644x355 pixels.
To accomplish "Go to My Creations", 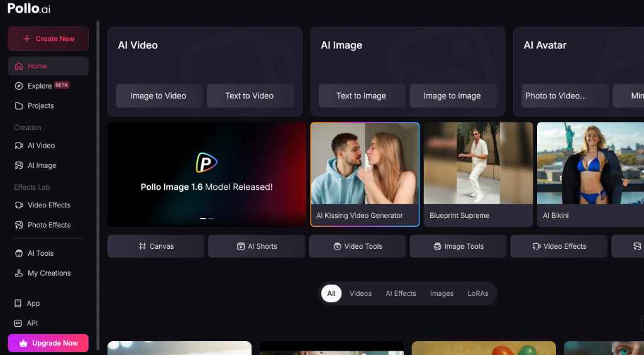I will click(x=49, y=273).
